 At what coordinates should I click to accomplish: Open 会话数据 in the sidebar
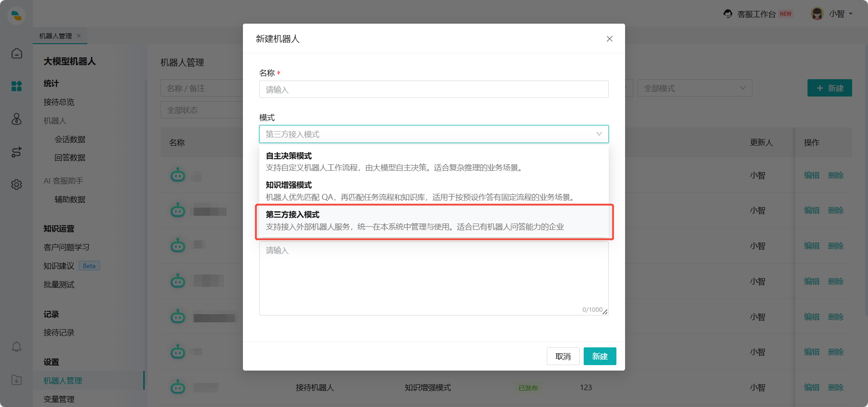pyautogui.click(x=70, y=139)
